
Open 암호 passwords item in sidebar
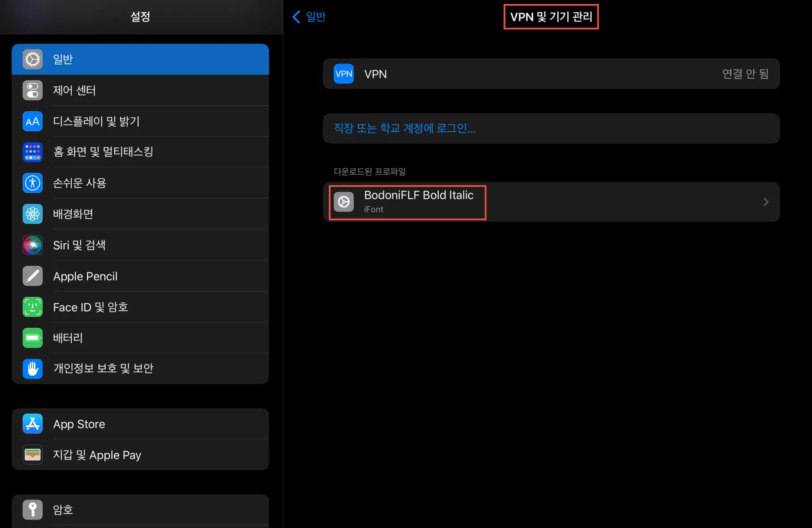coord(63,510)
